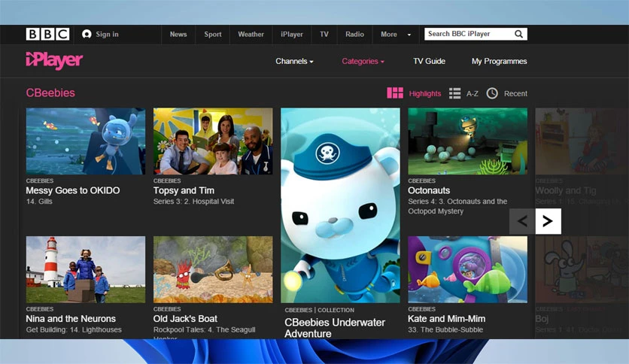Open the large Underwater Adventure collection image

[341, 205]
